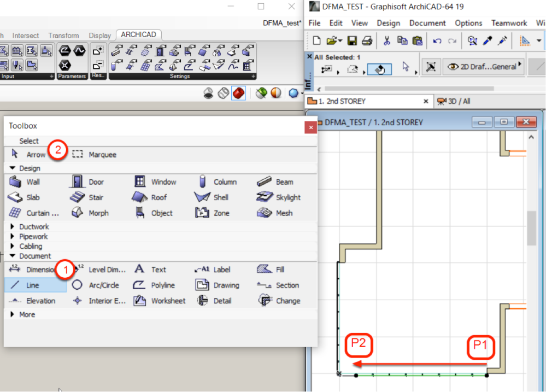Screen dimensions: 546x392
Task: Click the vertical scrollbar of floor plan
Action: (531, 228)
